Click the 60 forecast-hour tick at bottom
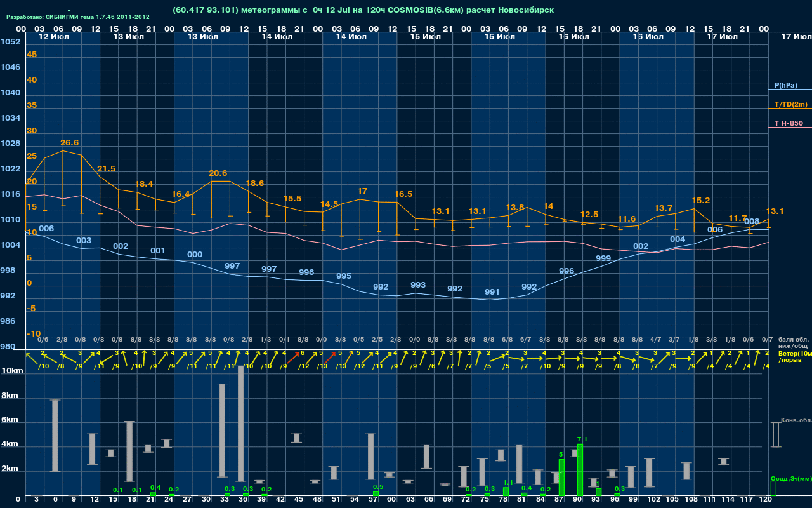This screenshot has width=812, height=508. coord(392,500)
